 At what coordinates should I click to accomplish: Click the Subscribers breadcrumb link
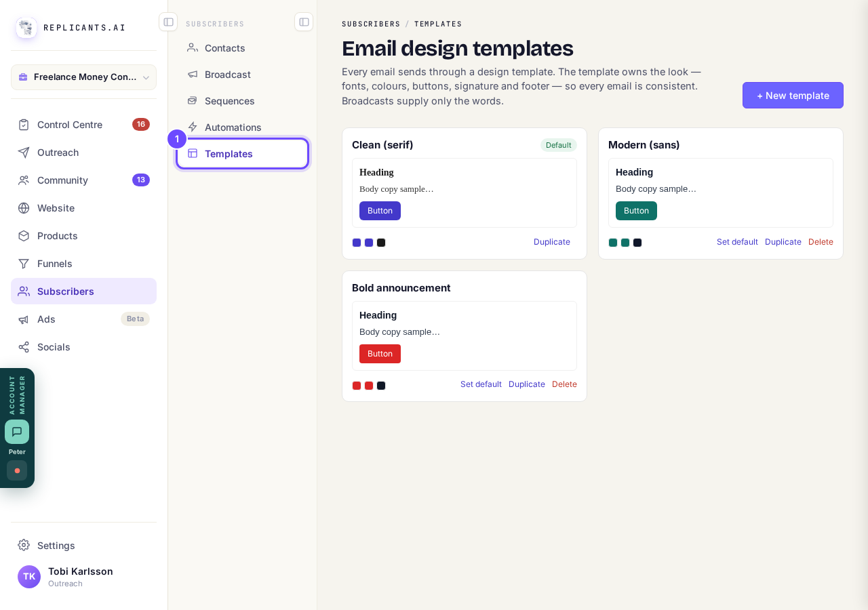tap(371, 24)
